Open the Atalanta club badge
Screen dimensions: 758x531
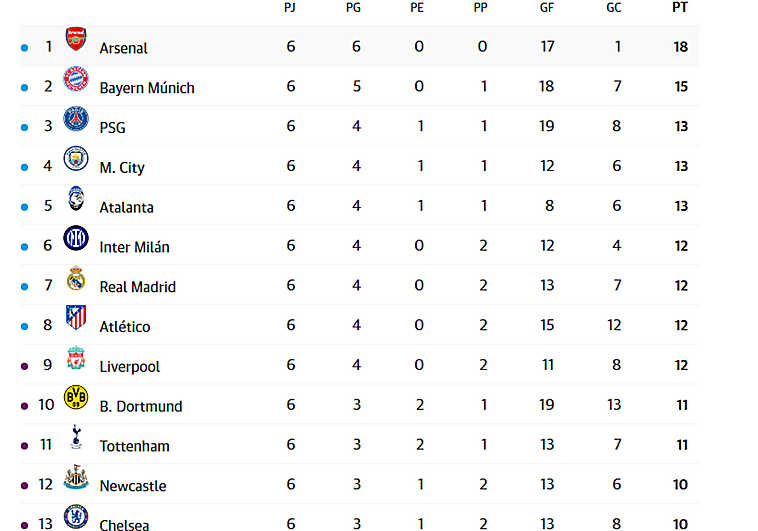pyautogui.click(x=76, y=200)
